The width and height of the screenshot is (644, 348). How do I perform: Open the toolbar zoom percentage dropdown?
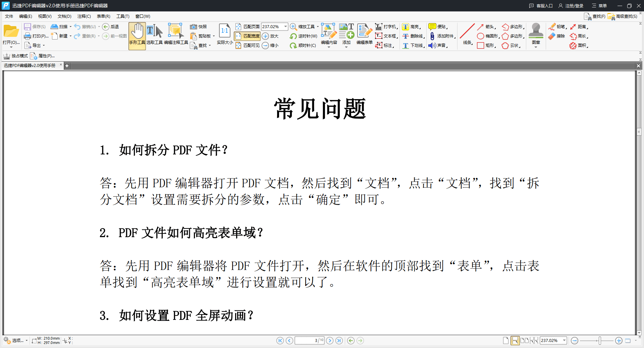pos(285,26)
